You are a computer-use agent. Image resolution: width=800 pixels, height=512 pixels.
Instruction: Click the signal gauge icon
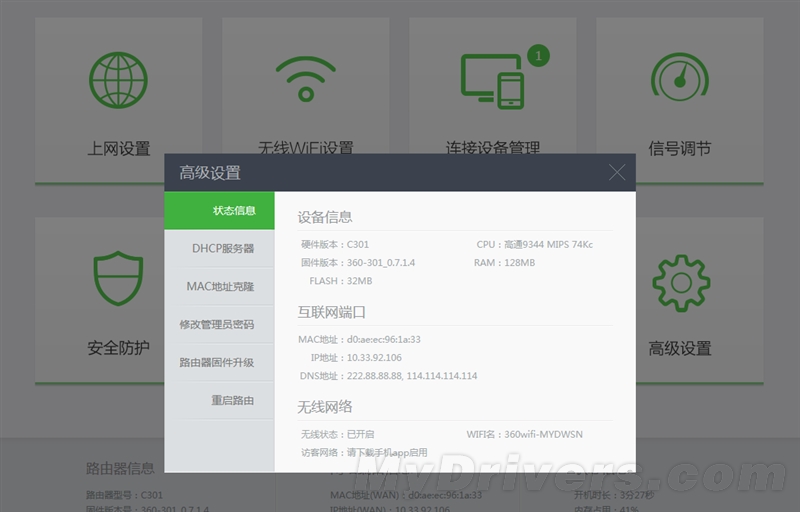(x=680, y=80)
